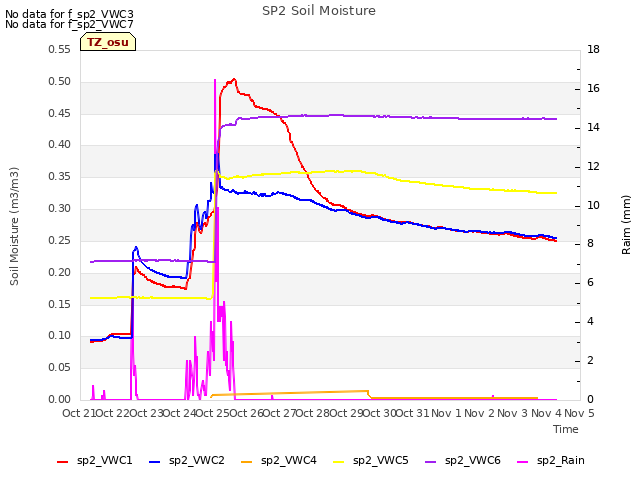Viewport: 640px width, 480px height.
Task: Click the Raim (mm) right axis label
Action: click(626, 225)
